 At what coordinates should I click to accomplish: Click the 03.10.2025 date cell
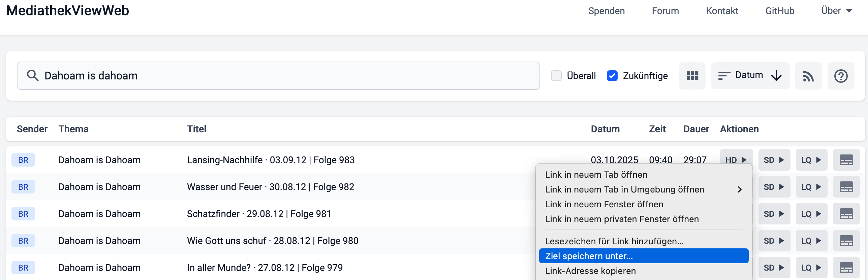pyautogui.click(x=614, y=160)
